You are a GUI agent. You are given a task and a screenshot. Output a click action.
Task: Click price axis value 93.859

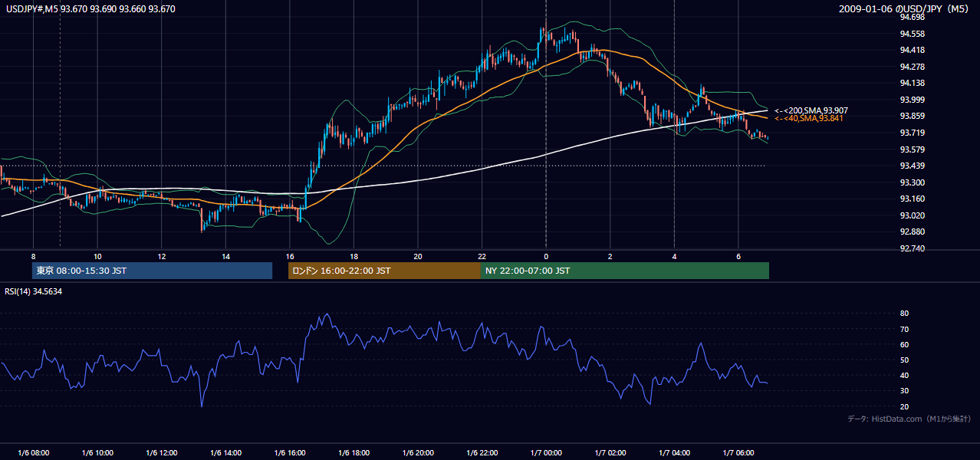point(912,116)
